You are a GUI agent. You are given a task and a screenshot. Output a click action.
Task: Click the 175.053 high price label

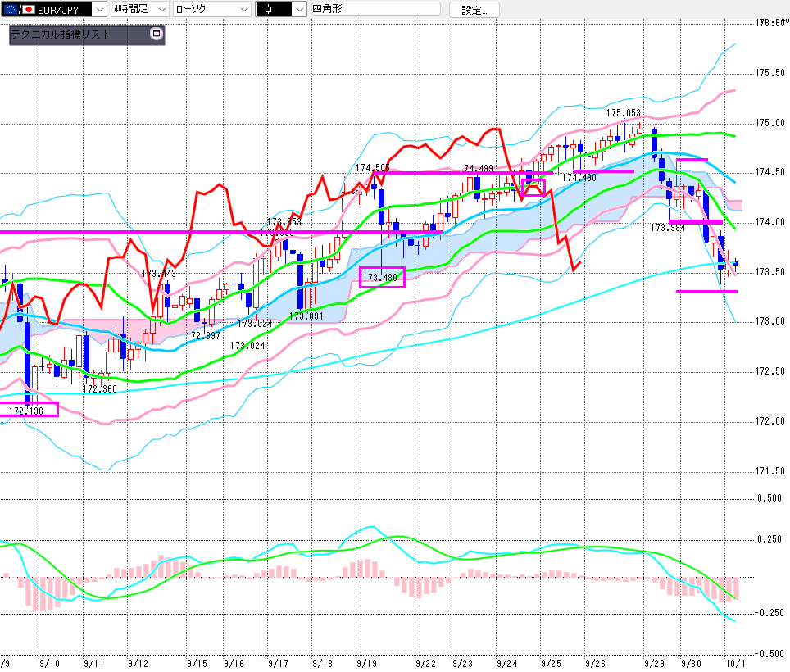[623, 112]
